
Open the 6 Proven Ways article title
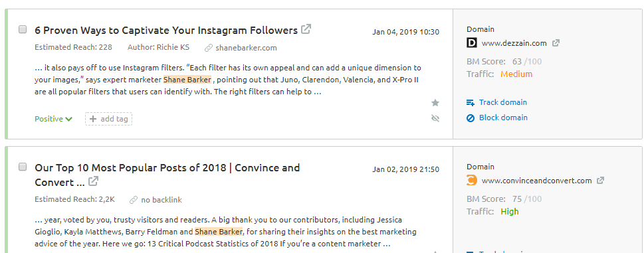coord(166,31)
